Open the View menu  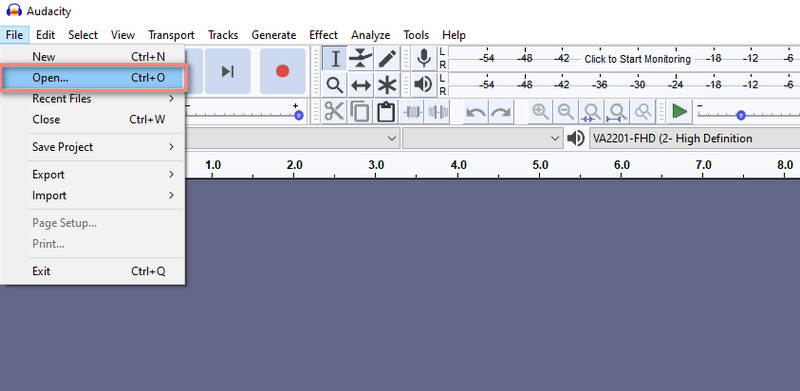pyautogui.click(x=123, y=35)
